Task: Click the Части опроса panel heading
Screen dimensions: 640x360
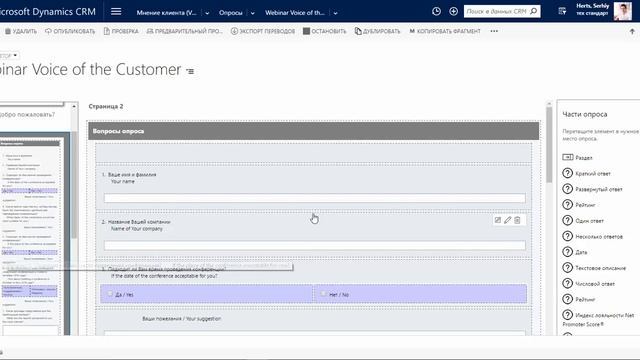Action: [x=584, y=114]
